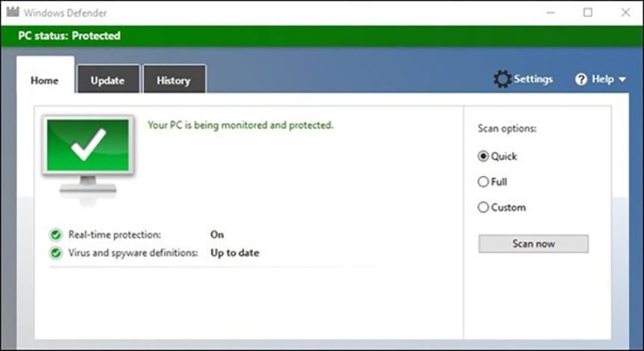Click the Virus and spyware definitions check icon

[x=55, y=253]
